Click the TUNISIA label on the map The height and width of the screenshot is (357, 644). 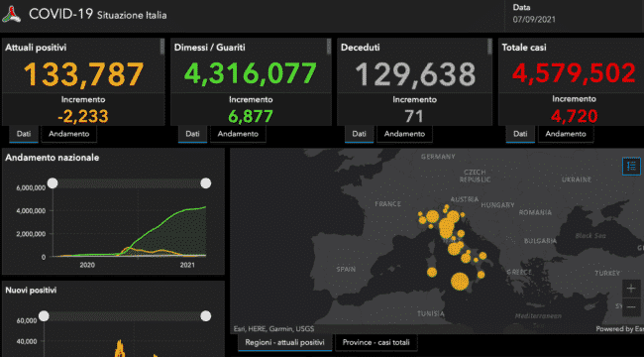pos(431,313)
